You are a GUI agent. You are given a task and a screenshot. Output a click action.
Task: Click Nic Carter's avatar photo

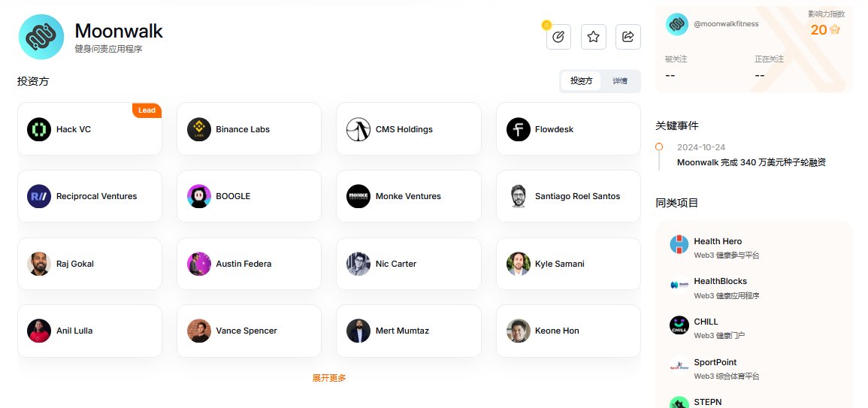358,264
